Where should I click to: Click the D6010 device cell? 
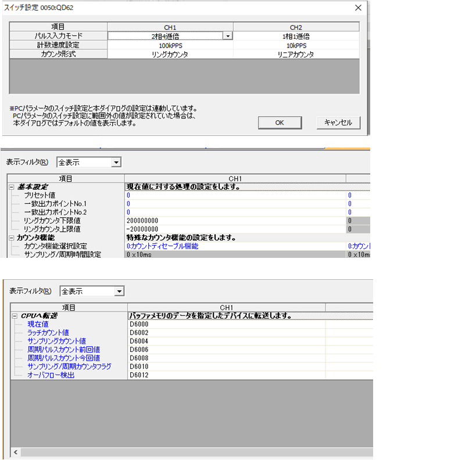pyautogui.click(x=227, y=366)
